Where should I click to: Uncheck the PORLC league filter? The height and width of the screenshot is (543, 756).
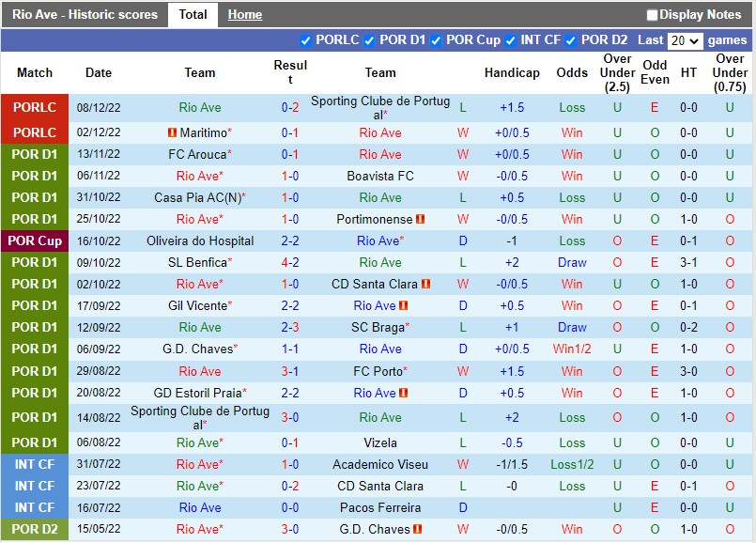point(305,41)
